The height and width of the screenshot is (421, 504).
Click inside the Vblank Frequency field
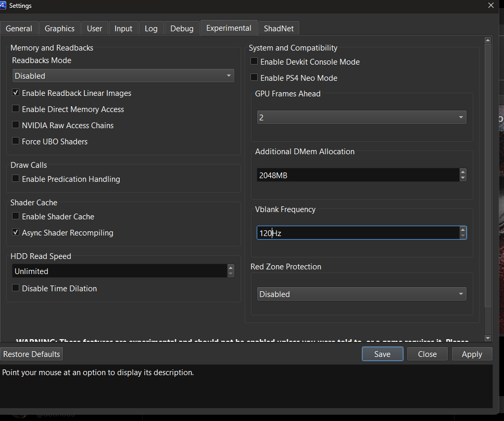tap(358, 233)
